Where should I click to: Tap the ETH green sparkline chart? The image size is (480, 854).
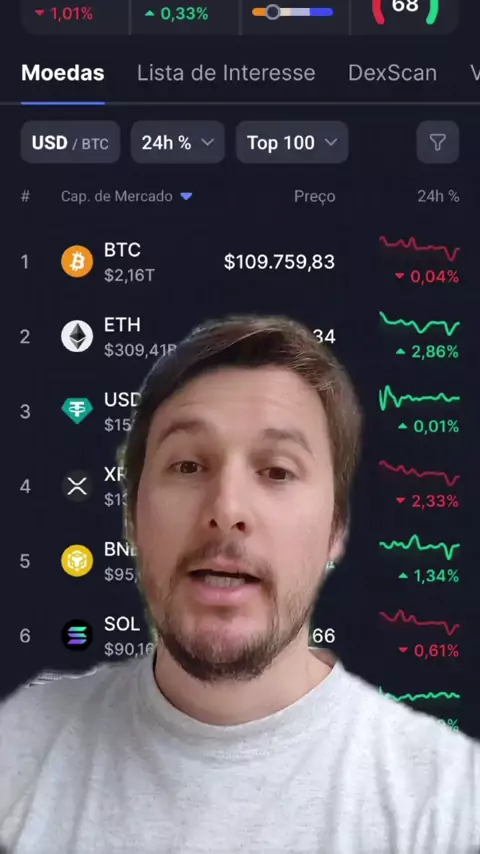click(420, 324)
